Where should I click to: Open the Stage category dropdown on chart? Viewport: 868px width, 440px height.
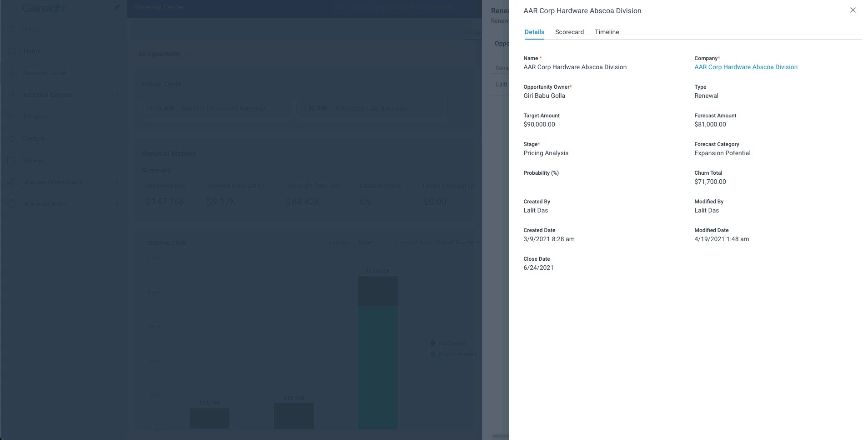368,242
